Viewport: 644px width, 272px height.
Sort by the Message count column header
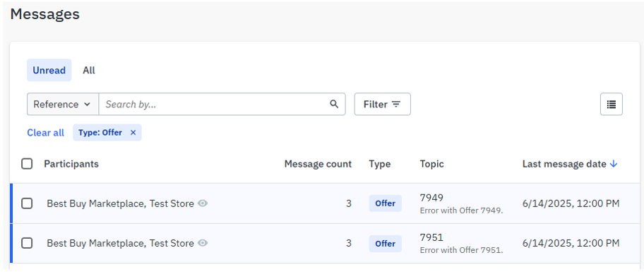coord(318,164)
